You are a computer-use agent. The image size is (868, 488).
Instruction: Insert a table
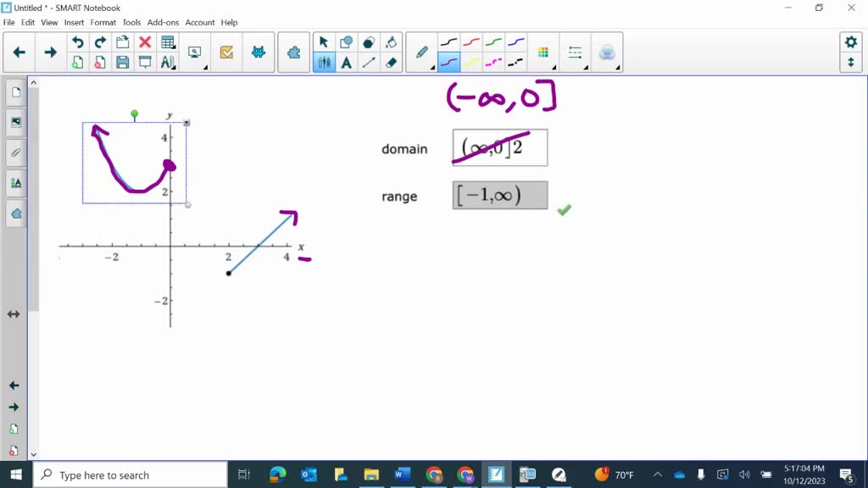[x=168, y=41]
